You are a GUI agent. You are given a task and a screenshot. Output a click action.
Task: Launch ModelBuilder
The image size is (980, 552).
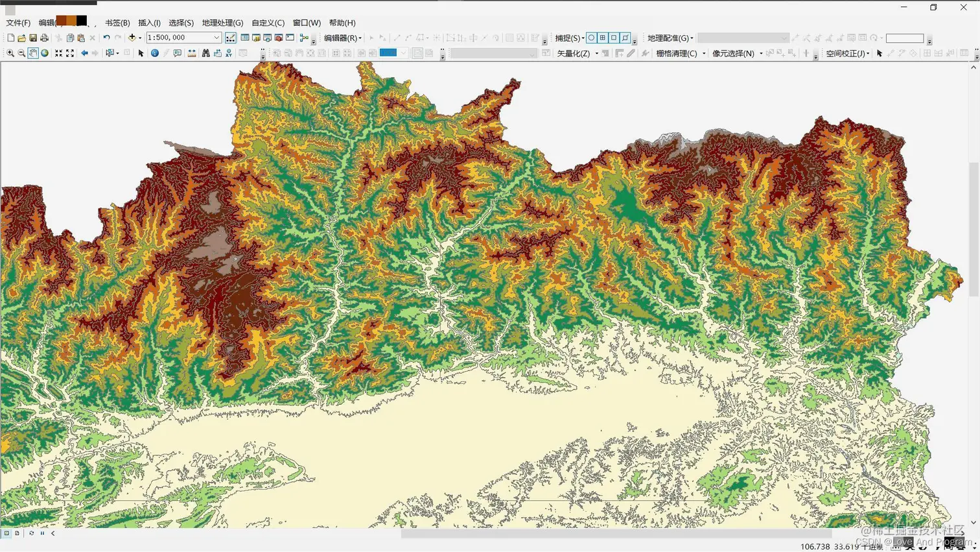(304, 38)
